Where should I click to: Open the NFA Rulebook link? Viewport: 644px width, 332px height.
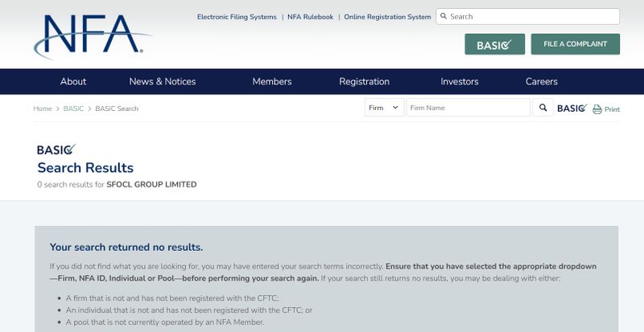pos(310,17)
